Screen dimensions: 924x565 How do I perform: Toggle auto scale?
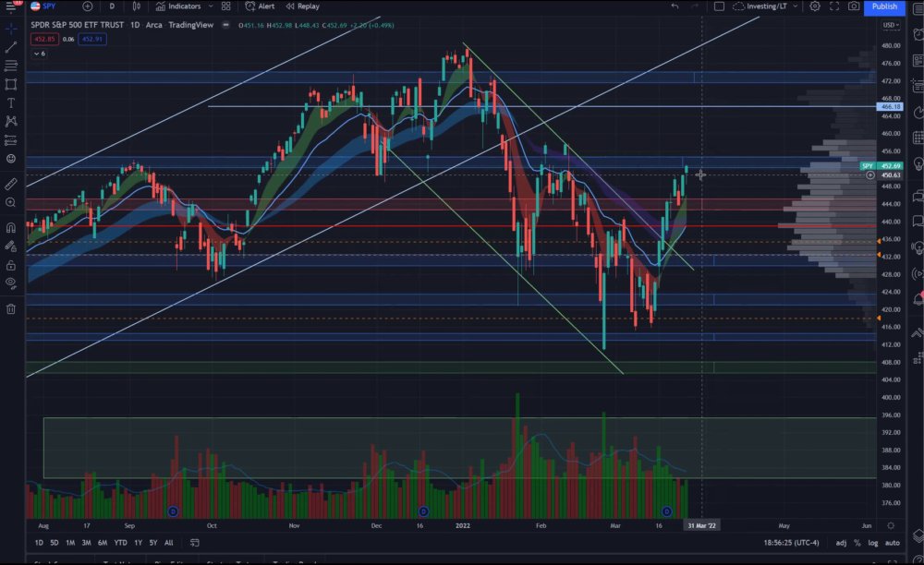pyautogui.click(x=893, y=543)
